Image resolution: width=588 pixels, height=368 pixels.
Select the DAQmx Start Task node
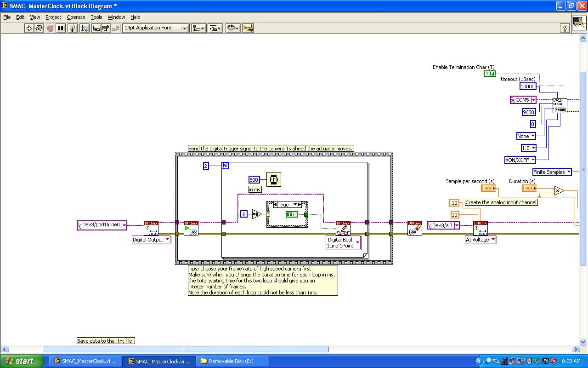point(191,228)
